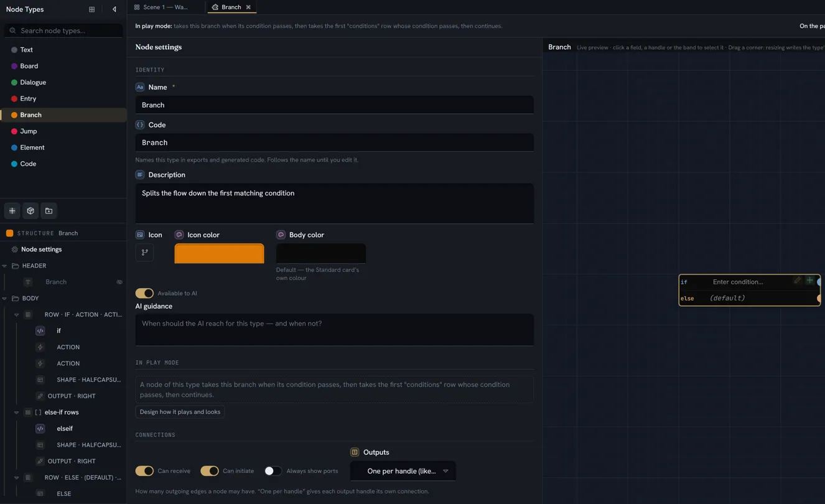This screenshot has width=825, height=504.
Task: Open the Outputs dropdown
Action: 403,471
